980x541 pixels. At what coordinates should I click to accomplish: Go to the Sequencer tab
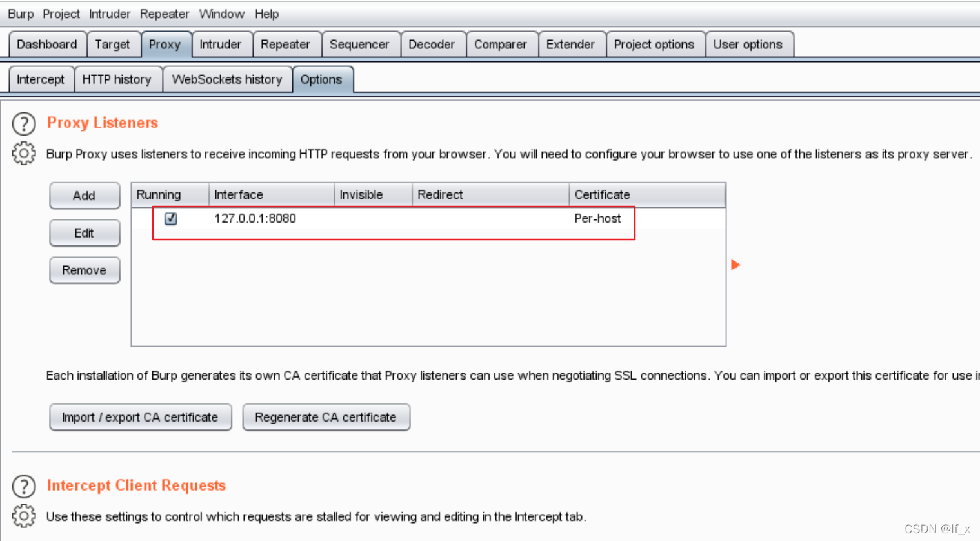(360, 45)
